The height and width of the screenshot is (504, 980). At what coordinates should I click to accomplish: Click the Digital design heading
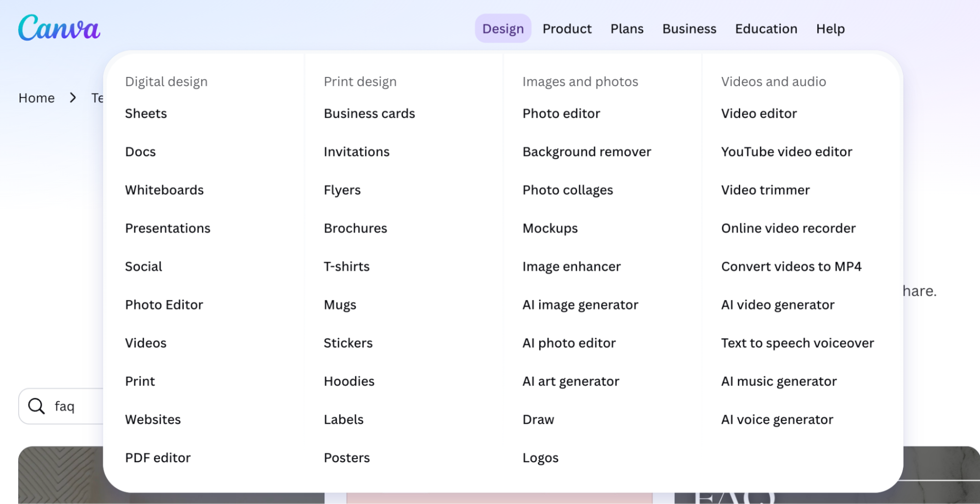click(x=166, y=82)
